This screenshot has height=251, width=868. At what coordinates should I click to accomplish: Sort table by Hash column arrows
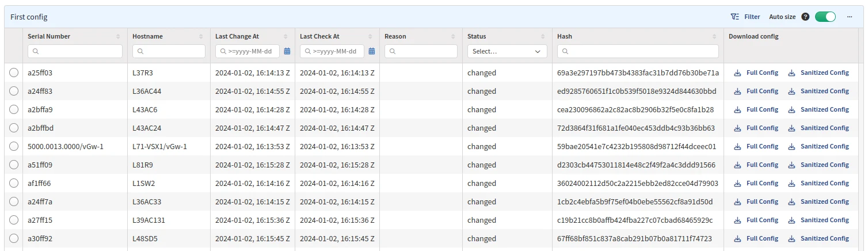click(715, 37)
